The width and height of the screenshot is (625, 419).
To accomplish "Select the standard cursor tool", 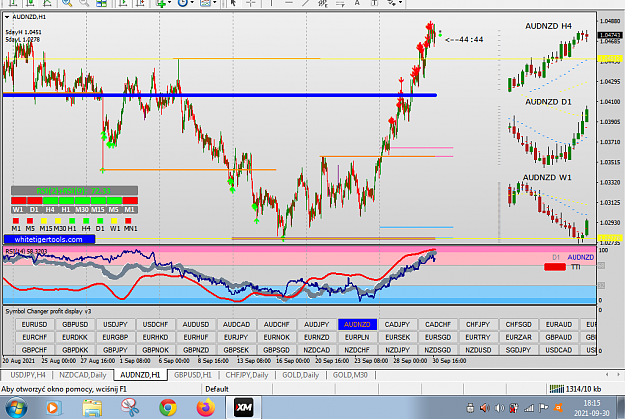I will (234, 3).
